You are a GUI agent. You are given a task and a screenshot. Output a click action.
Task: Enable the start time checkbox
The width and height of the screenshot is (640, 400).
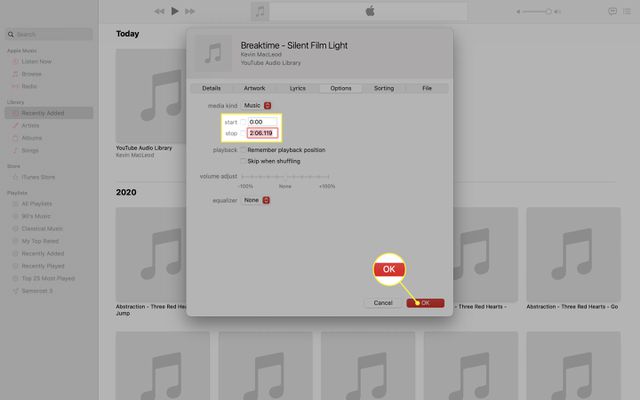point(243,122)
